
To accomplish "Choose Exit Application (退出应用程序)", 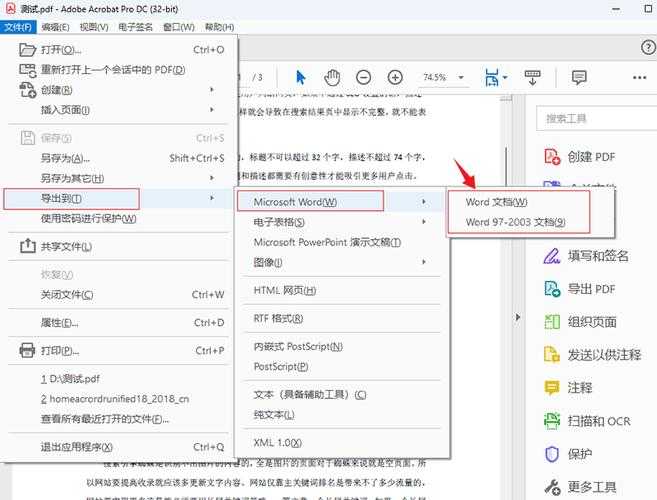I will (77, 447).
